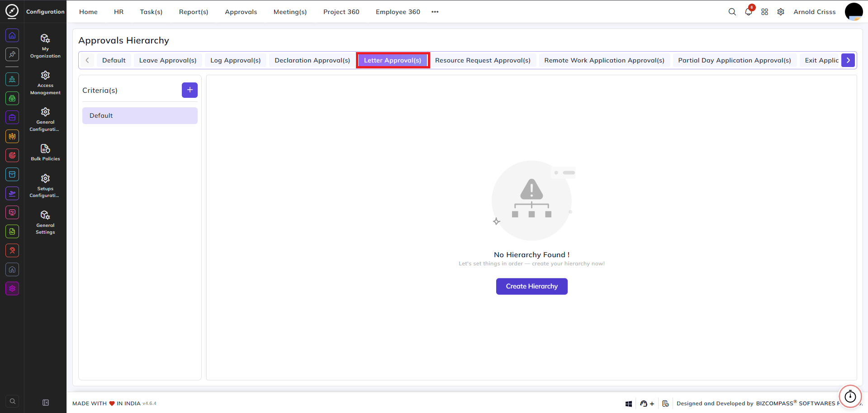The width and height of the screenshot is (868, 413).
Task: Open Access Management
Action: point(45,82)
